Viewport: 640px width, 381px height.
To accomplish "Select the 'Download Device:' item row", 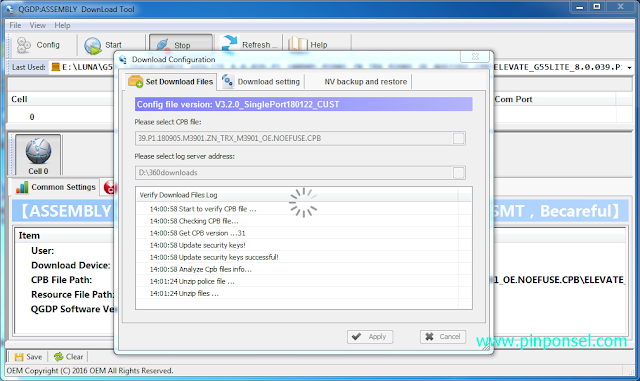I will click(x=71, y=265).
